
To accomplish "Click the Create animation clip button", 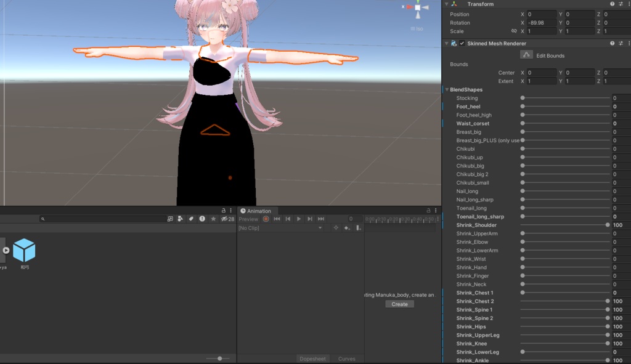I will [x=399, y=304].
